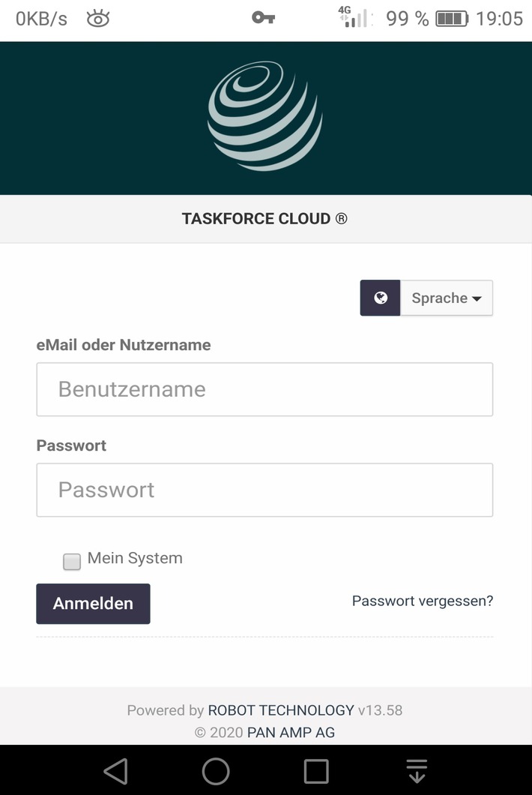The width and height of the screenshot is (532, 795).
Task: Tap the 4G signal strength icon
Action: [355, 18]
